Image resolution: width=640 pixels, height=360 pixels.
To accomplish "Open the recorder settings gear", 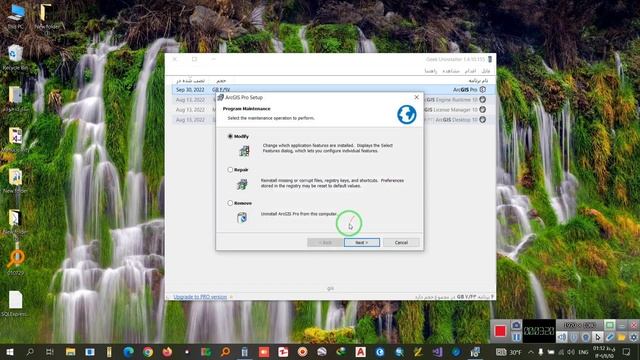I will (633, 337).
